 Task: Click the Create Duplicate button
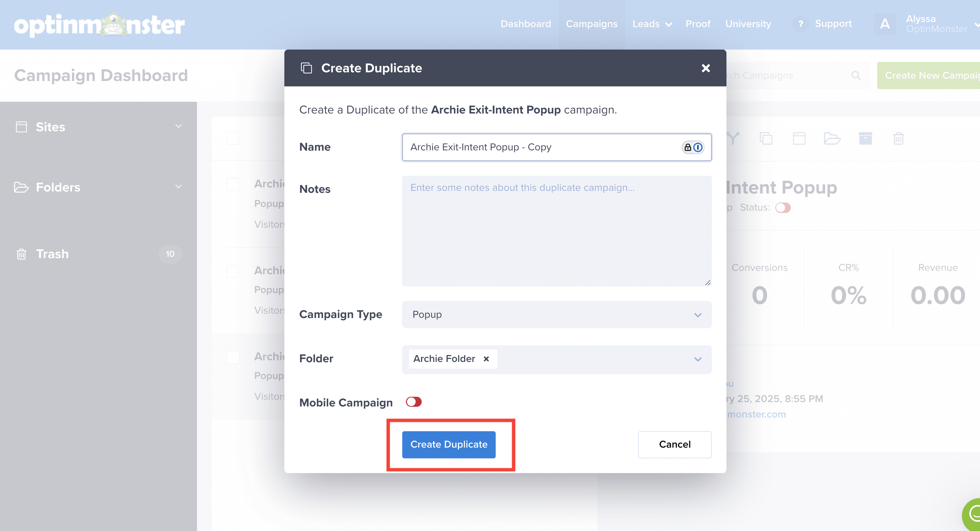(x=448, y=444)
